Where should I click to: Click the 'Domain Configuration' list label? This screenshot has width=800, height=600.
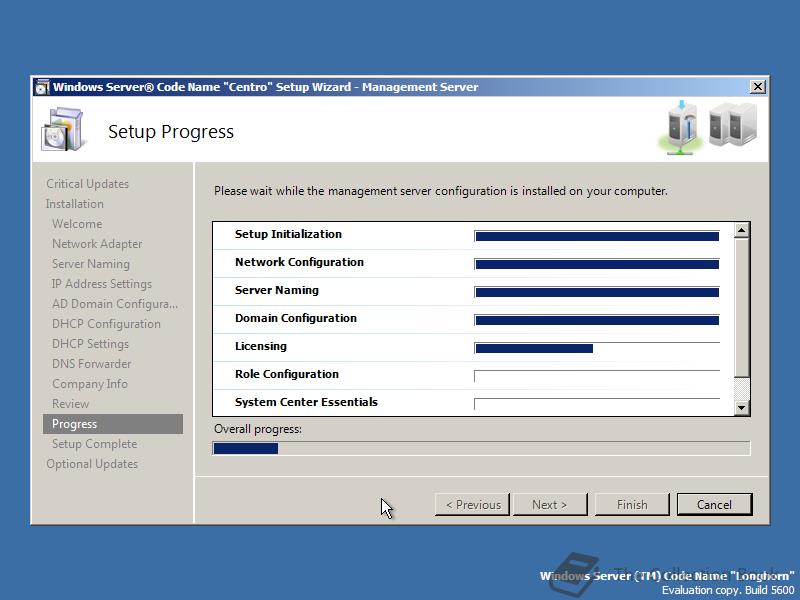tap(296, 318)
